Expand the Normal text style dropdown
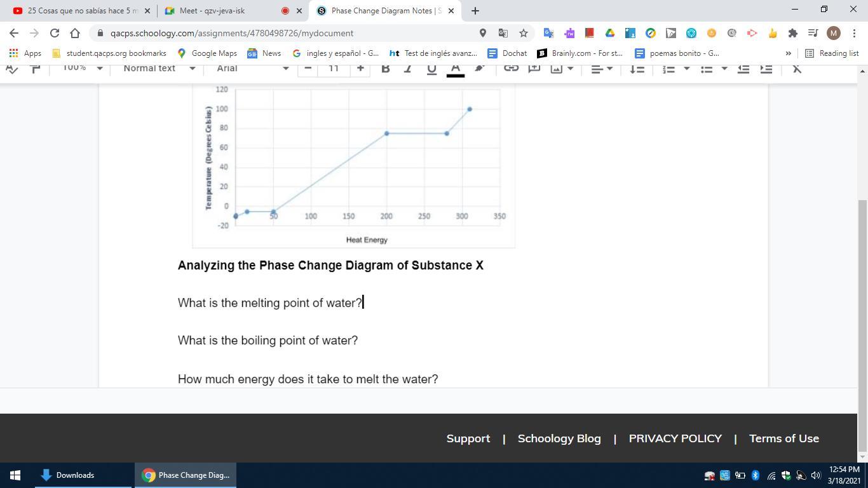 coord(159,68)
